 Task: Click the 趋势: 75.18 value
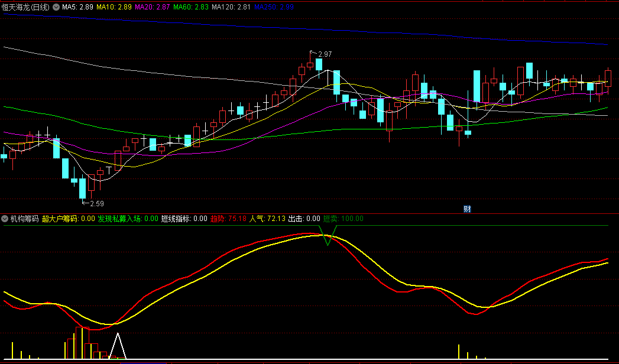coord(228,219)
